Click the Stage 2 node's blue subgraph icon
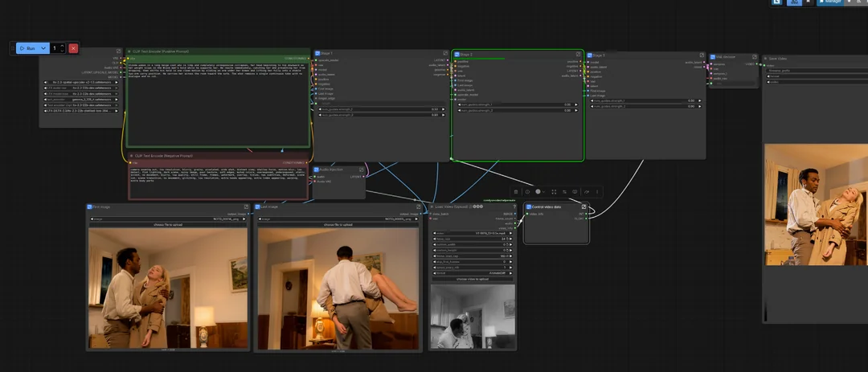Screen dimensions: 868x372 [457, 55]
